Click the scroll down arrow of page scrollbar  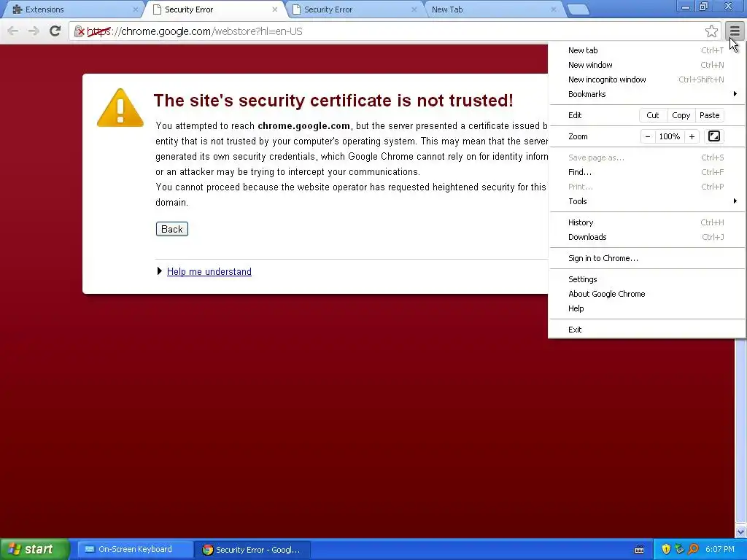[740, 532]
